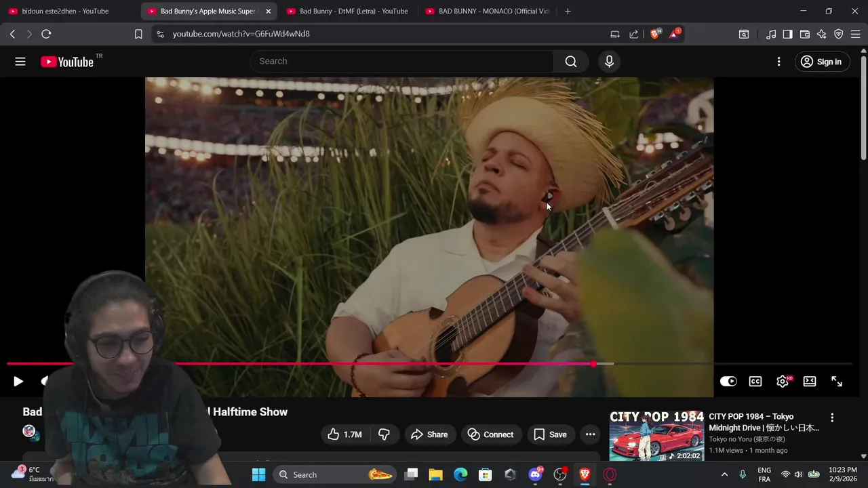
Task: Open Brave Rewards triangle icon
Action: click(x=675, y=34)
